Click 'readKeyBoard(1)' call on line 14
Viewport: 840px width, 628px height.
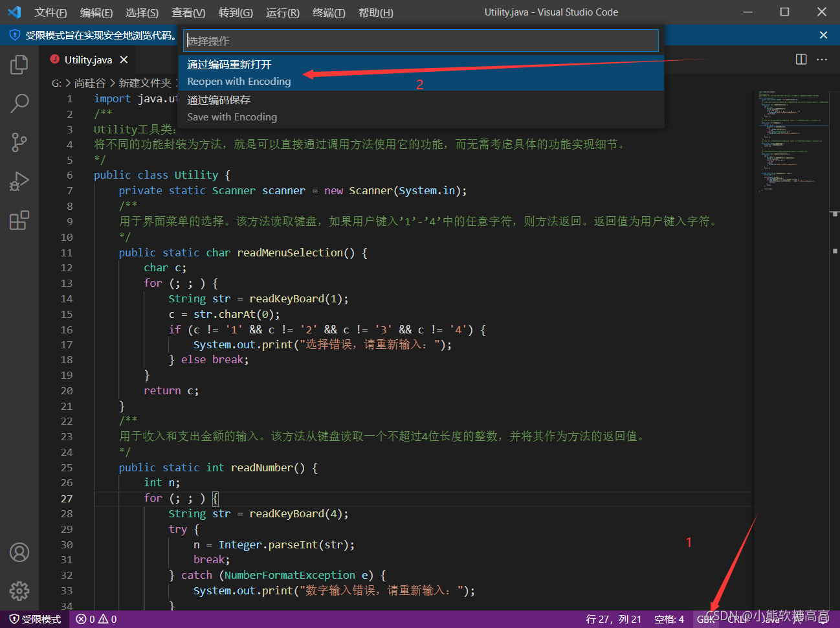pyautogui.click(x=296, y=298)
